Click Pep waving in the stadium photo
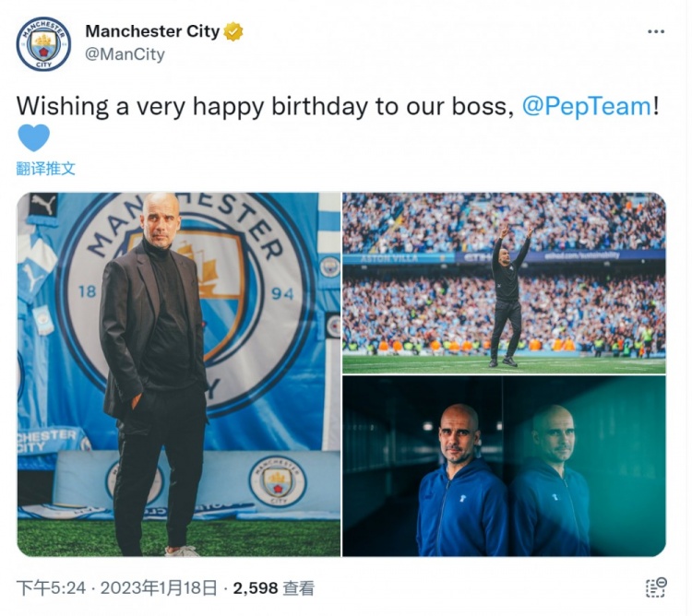The image size is (692, 616). 505,290
